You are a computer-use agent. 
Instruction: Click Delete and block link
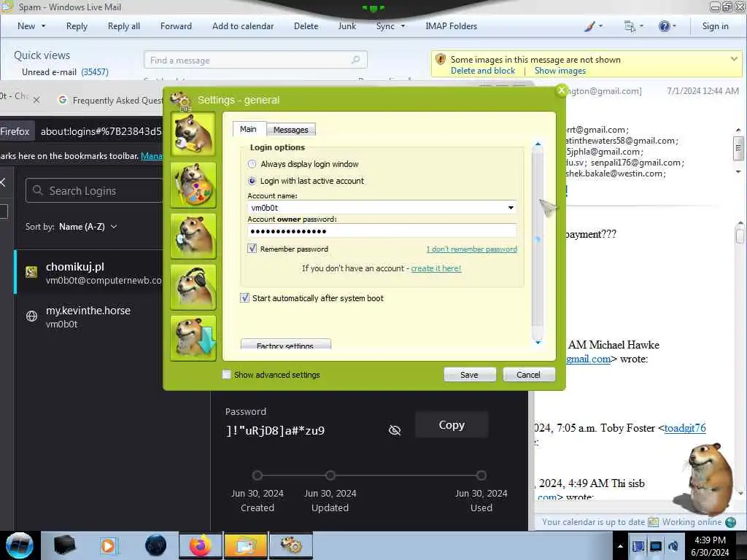(x=483, y=71)
